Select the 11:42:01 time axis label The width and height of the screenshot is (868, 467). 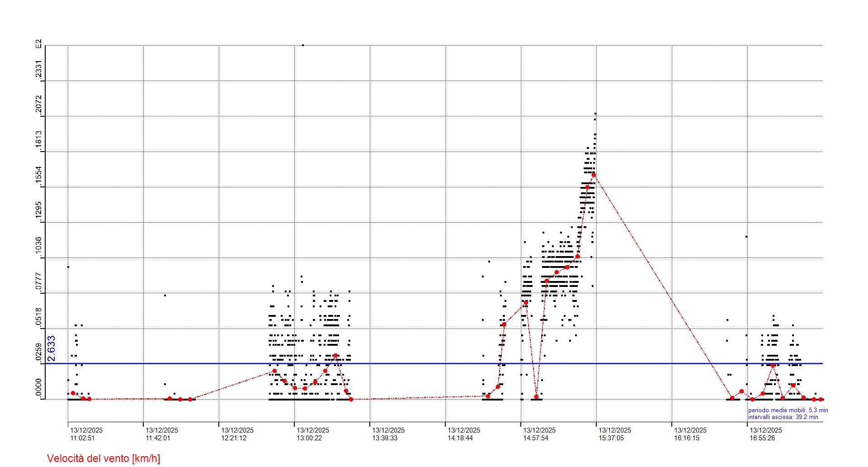158,438
